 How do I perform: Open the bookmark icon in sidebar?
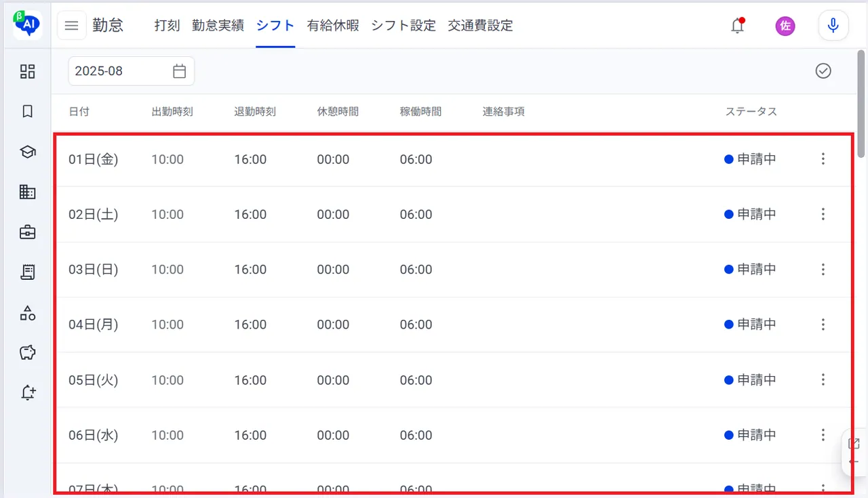coord(28,111)
